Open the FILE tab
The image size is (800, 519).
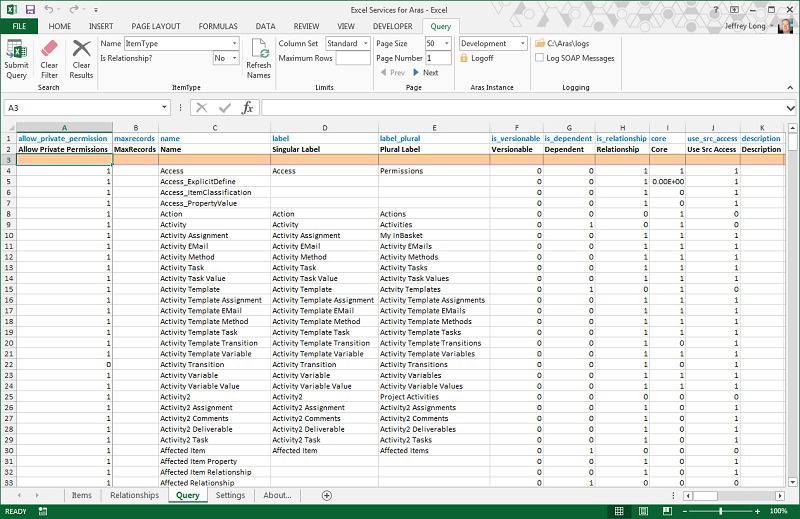19,26
